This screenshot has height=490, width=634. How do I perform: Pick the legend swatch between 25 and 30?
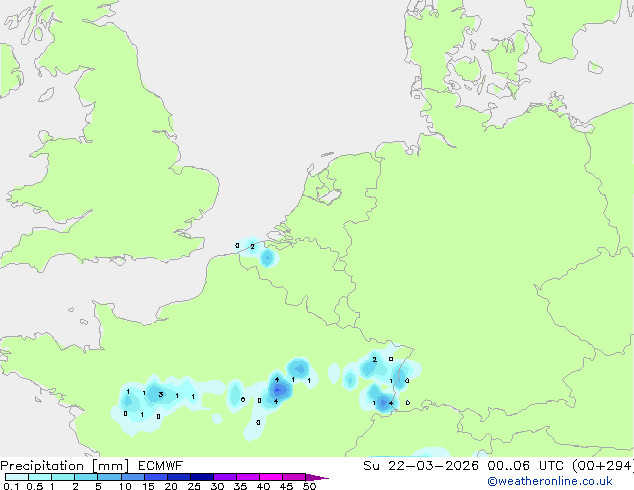click(x=202, y=477)
